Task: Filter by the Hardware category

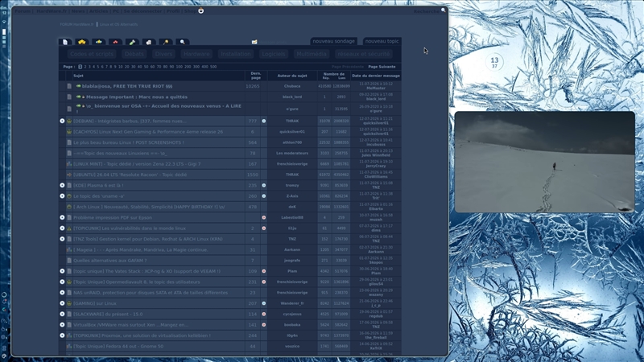Action: [196, 54]
